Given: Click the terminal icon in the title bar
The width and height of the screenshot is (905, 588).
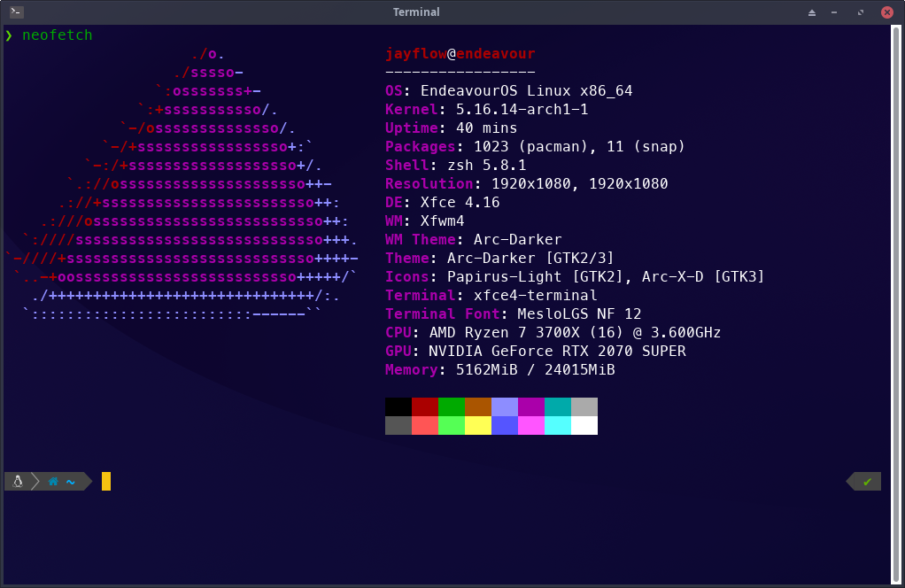Looking at the screenshot, I should pos(16,12).
